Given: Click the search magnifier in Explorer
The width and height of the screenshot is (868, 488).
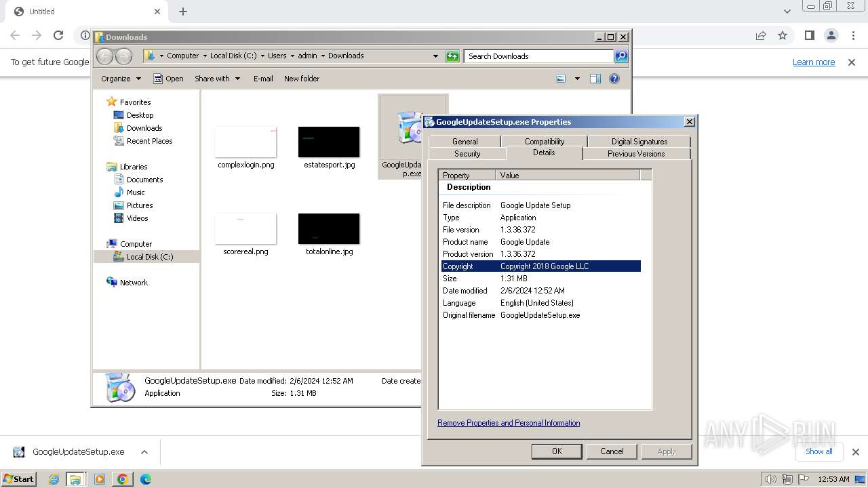Looking at the screenshot, I should pyautogui.click(x=621, y=56).
